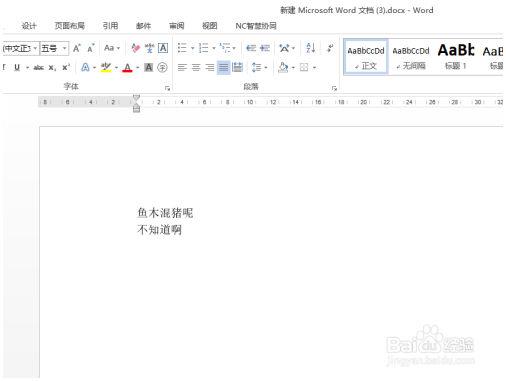Click the Increase Font Size icon
The height and width of the screenshot is (381, 506).
(x=77, y=48)
